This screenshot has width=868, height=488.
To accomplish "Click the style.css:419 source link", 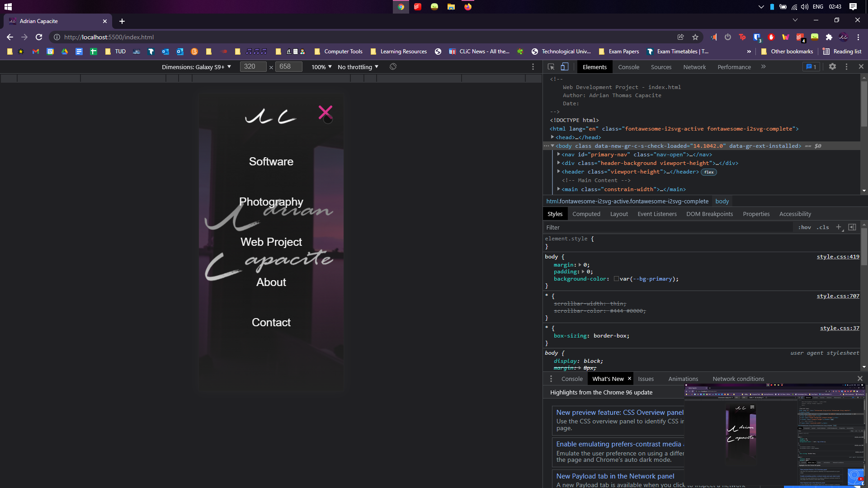I will (x=838, y=257).
